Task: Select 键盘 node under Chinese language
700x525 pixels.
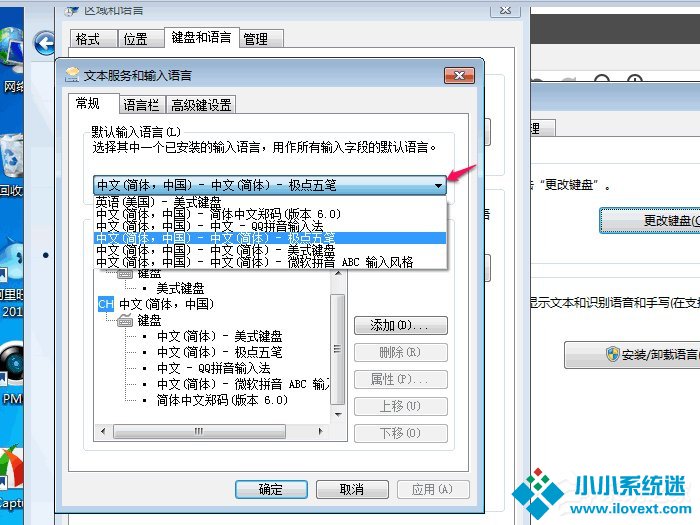Action: [149, 320]
